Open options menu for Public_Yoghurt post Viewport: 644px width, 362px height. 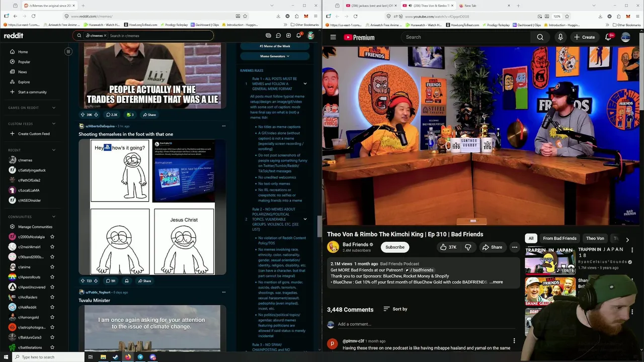[x=223, y=292]
